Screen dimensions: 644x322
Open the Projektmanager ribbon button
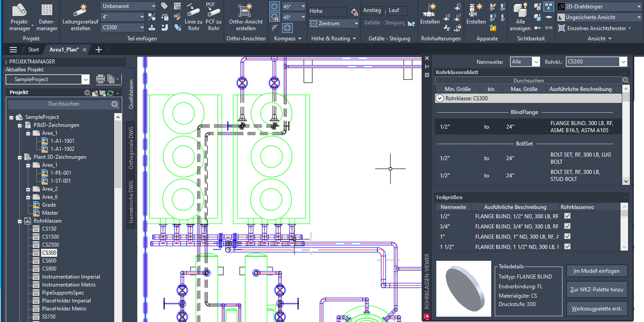coord(20,17)
